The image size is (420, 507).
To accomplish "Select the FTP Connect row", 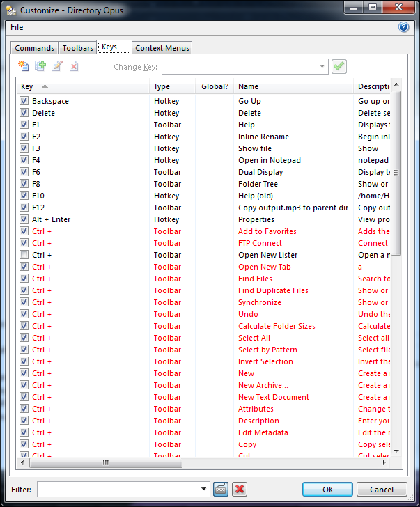I will pos(203,243).
